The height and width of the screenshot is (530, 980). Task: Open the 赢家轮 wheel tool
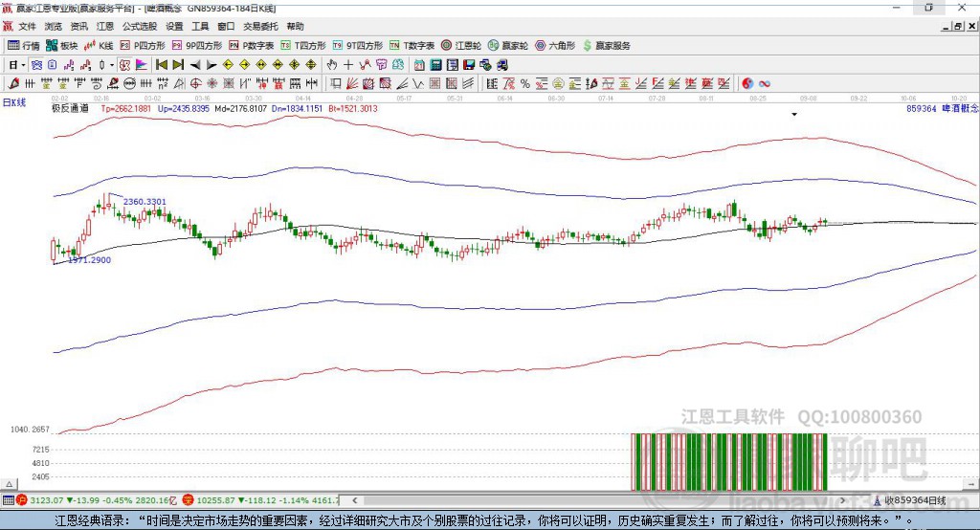[x=508, y=46]
